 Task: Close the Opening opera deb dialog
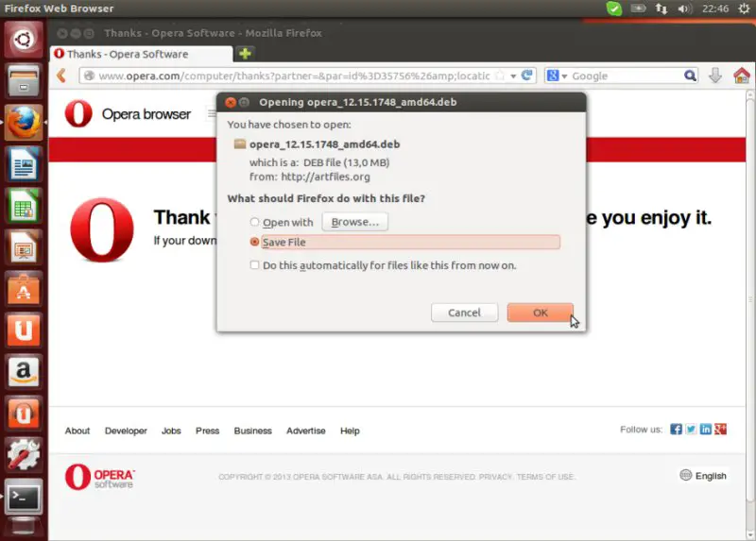click(x=231, y=102)
